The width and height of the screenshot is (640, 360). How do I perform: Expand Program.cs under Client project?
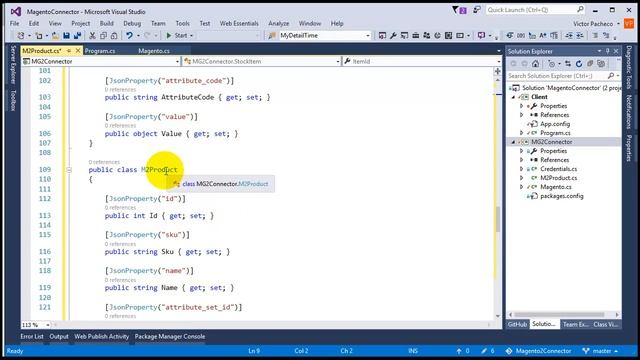521,133
